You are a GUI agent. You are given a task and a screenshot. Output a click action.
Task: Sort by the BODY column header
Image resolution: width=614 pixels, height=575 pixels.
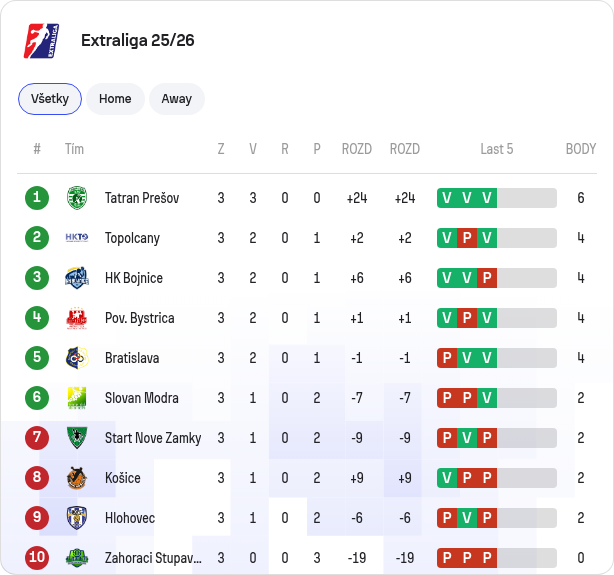point(581,149)
